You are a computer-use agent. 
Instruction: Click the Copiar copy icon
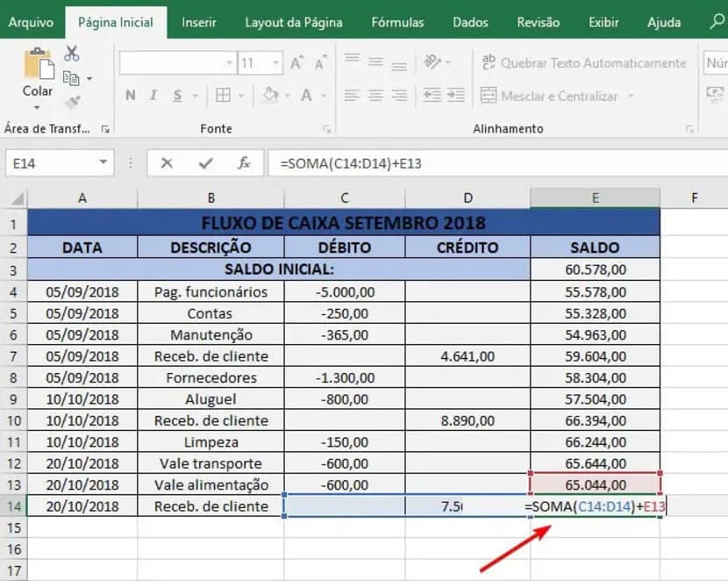tap(72, 78)
